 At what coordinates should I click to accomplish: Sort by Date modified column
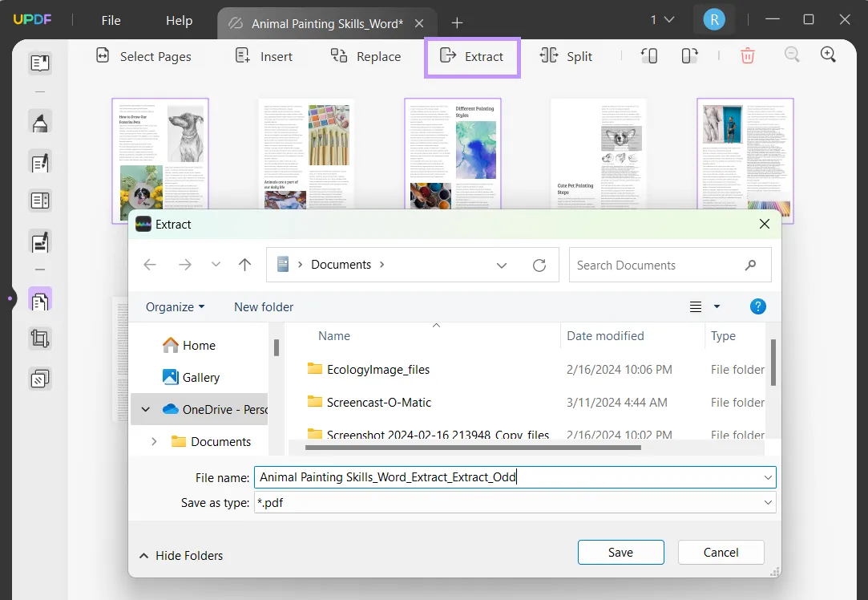point(605,336)
